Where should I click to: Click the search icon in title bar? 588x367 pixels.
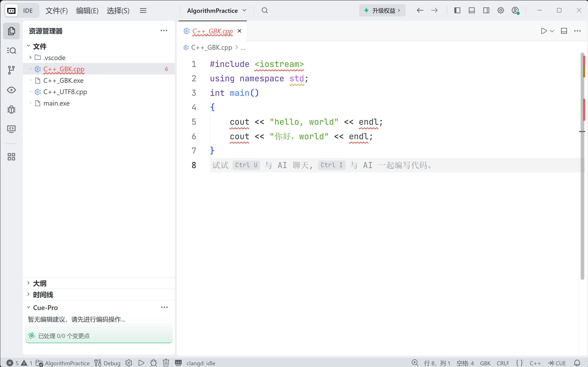(265, 11)
